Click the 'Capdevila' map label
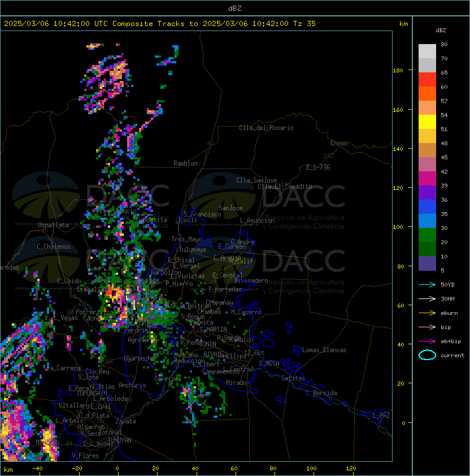 pyautogui.click(x=152, y=220)
